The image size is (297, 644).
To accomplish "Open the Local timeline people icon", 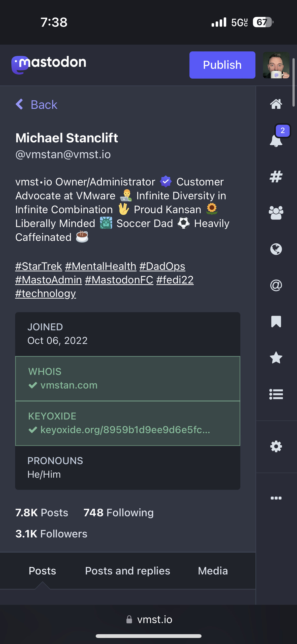I will 276,213.
